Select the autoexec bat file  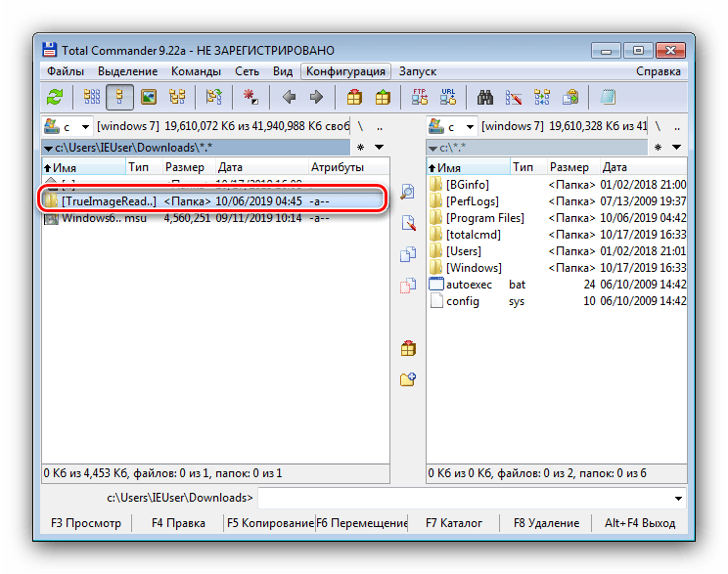point(557,285)
